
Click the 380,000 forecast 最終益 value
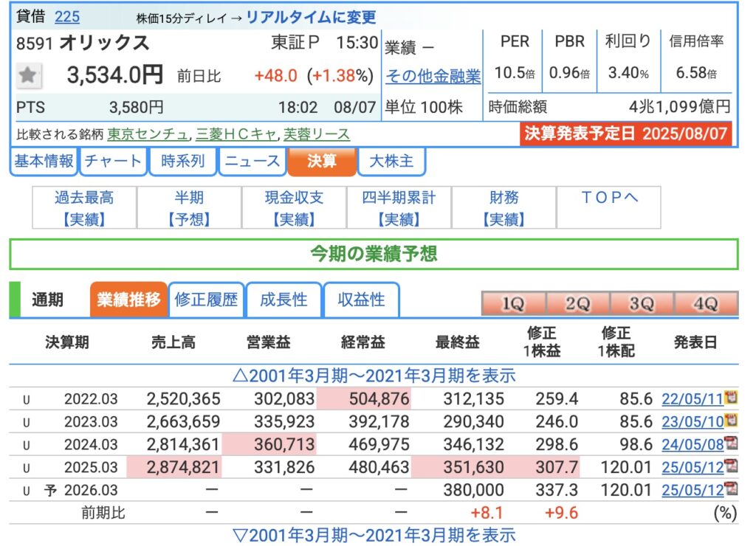[473, 490]
